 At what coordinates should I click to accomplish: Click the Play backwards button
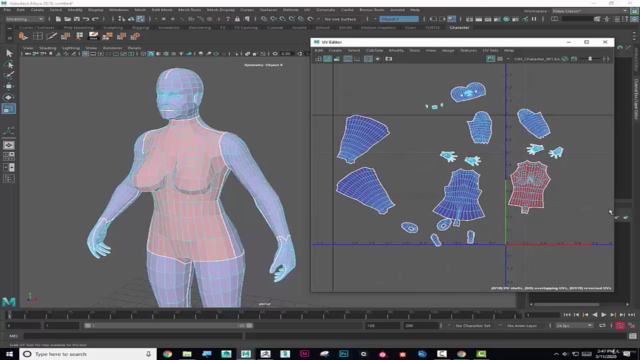pyautogui.click(x=595, y=315)
